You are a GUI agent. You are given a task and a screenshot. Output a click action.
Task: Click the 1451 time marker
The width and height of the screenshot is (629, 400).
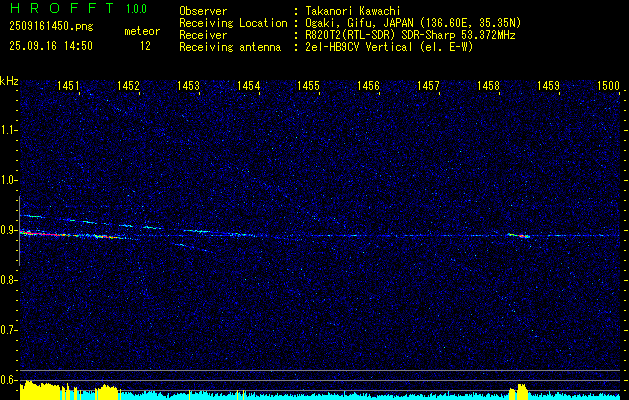pos(68,87)
